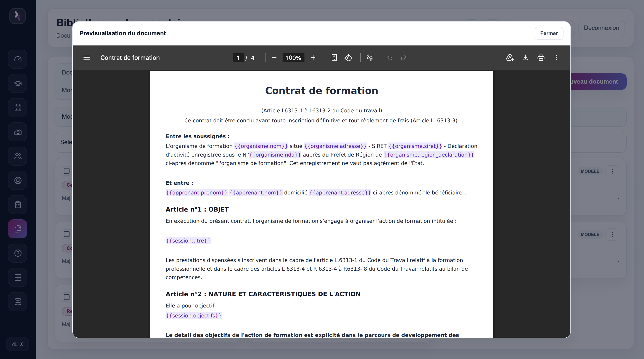This screenshot has width=644, height=359.
Task: Click the 100% zoom level field
Action: coord(293,58)
